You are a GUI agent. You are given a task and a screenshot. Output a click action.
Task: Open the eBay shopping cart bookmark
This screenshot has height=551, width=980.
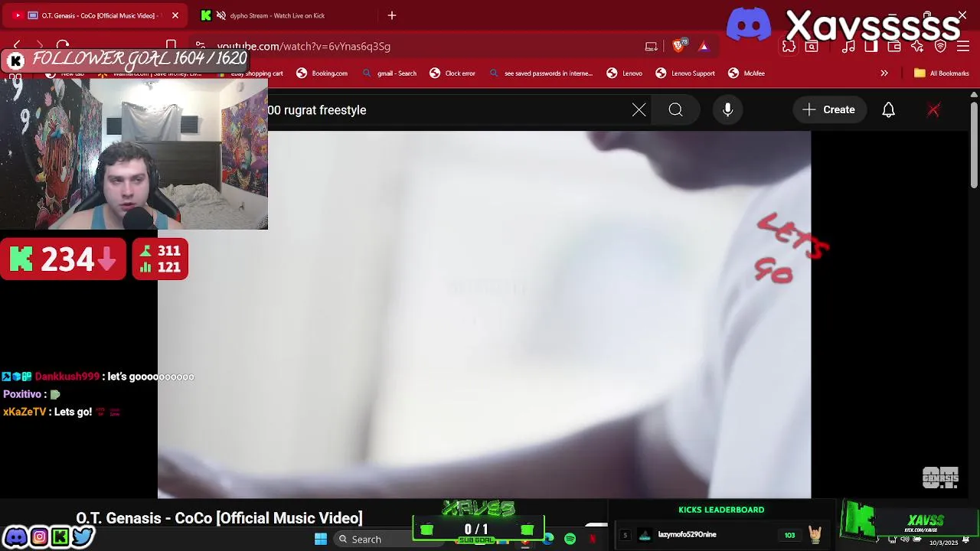tap(251, 73)
